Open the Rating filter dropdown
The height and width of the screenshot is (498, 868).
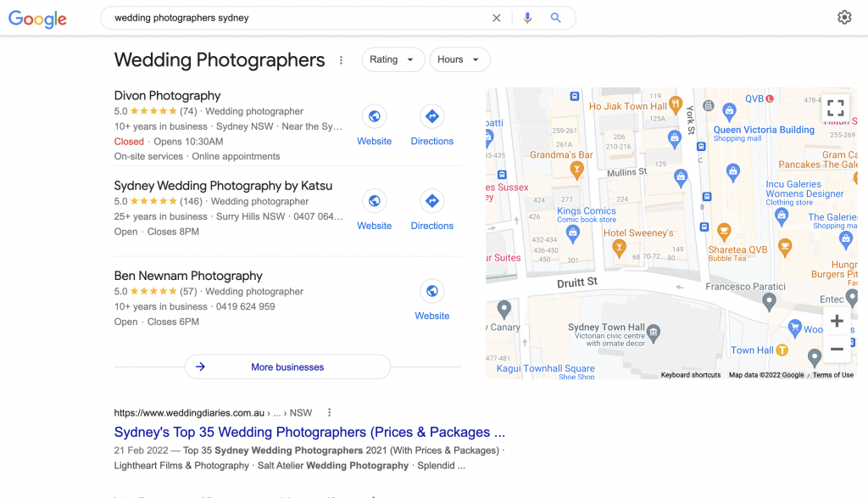click(x=393, y=59)
